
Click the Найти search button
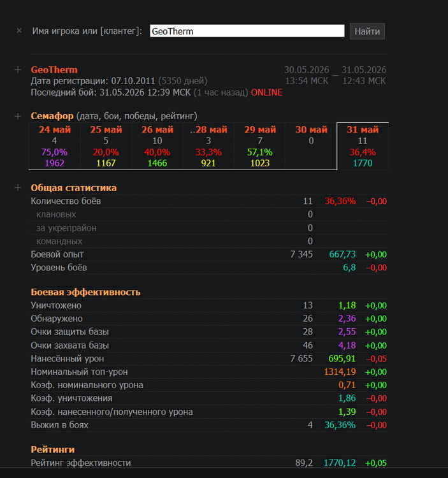coord(367,31)
